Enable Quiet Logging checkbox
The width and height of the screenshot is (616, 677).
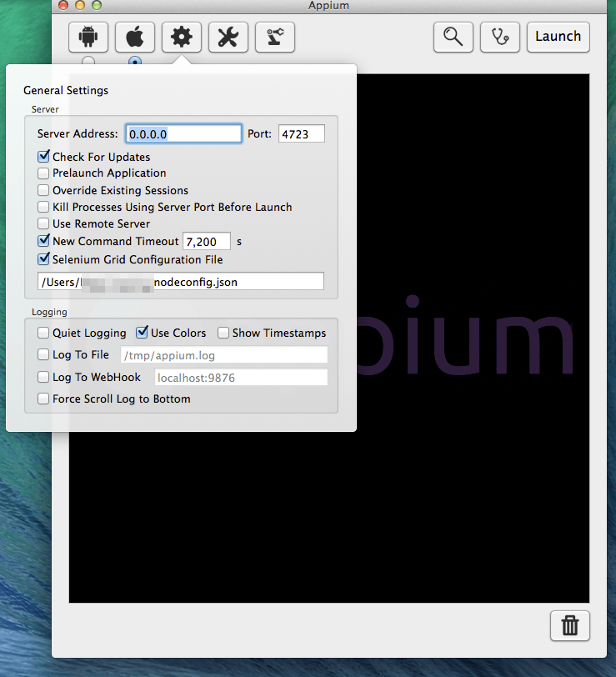click(43, 333)
